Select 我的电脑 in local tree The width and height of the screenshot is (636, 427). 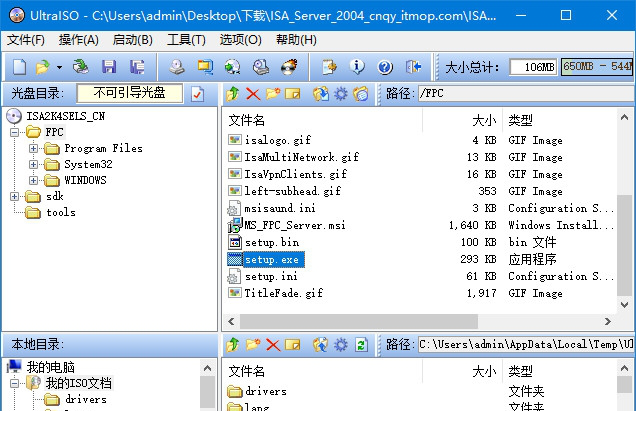[51, 367]
